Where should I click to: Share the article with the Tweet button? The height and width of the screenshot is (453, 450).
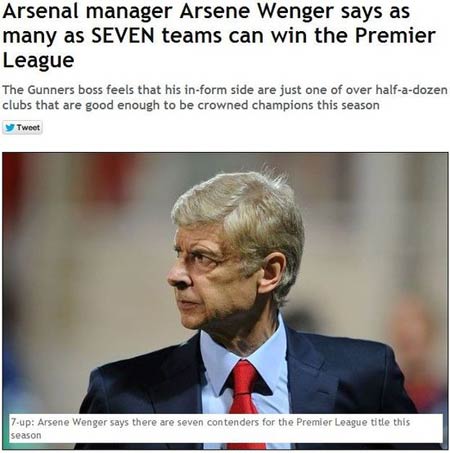pos(22,128)
